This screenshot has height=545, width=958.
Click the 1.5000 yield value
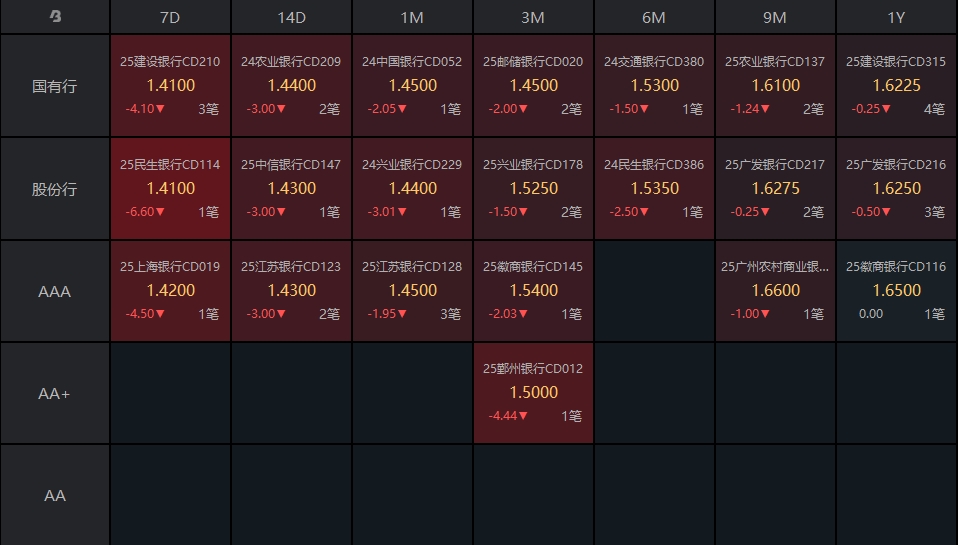point(533,393)
